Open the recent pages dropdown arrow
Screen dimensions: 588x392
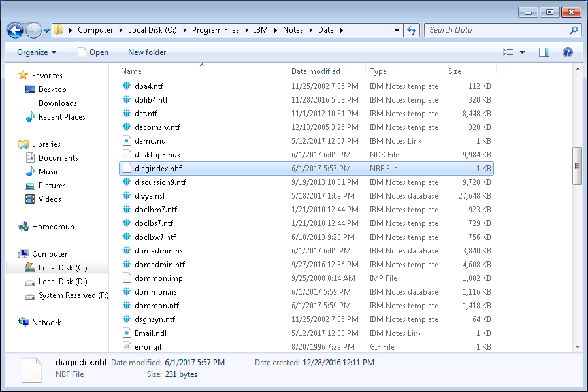pos(46,31)
